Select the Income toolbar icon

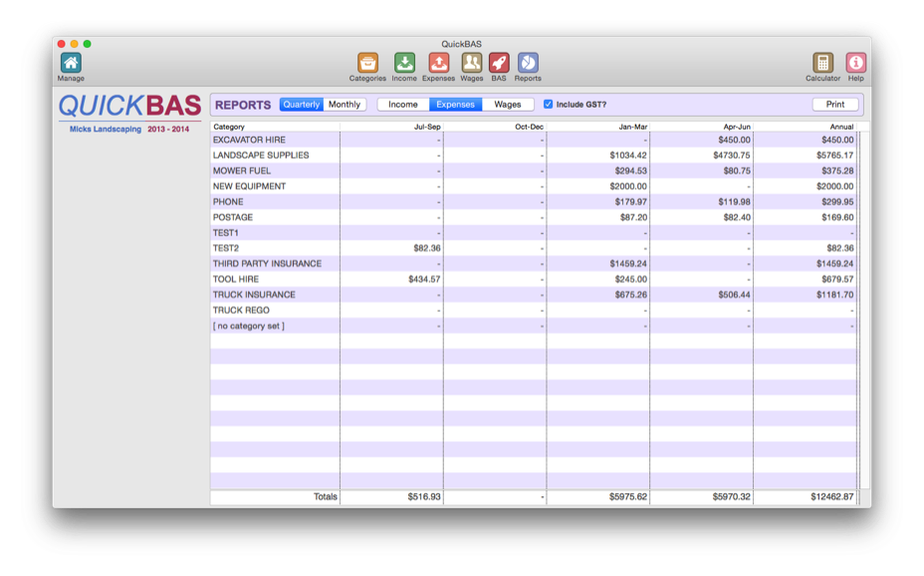[x=404, y=63]
